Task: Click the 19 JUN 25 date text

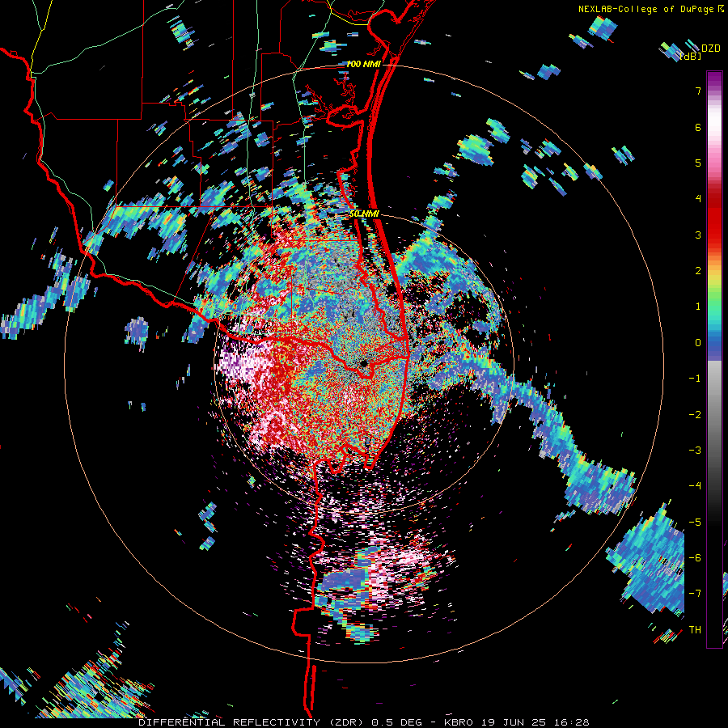Action: click(x=516, y=722)
